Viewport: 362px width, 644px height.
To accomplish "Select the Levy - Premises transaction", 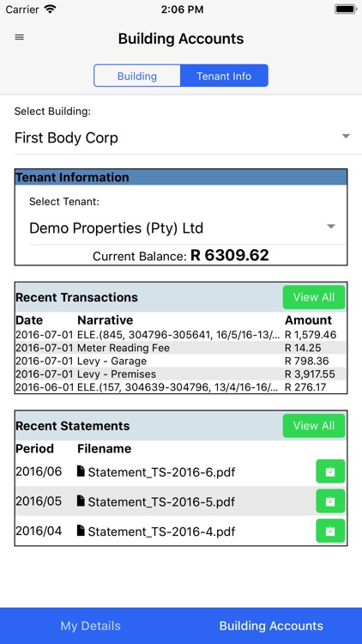I will click(181, 374).
